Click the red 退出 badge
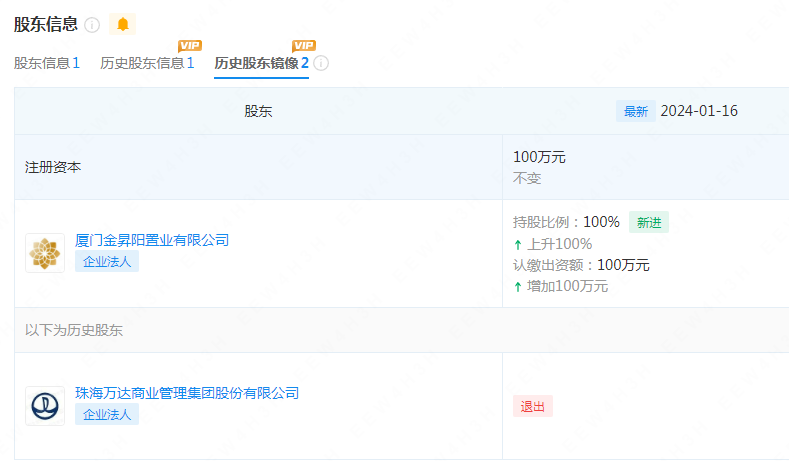 point(532,406)
